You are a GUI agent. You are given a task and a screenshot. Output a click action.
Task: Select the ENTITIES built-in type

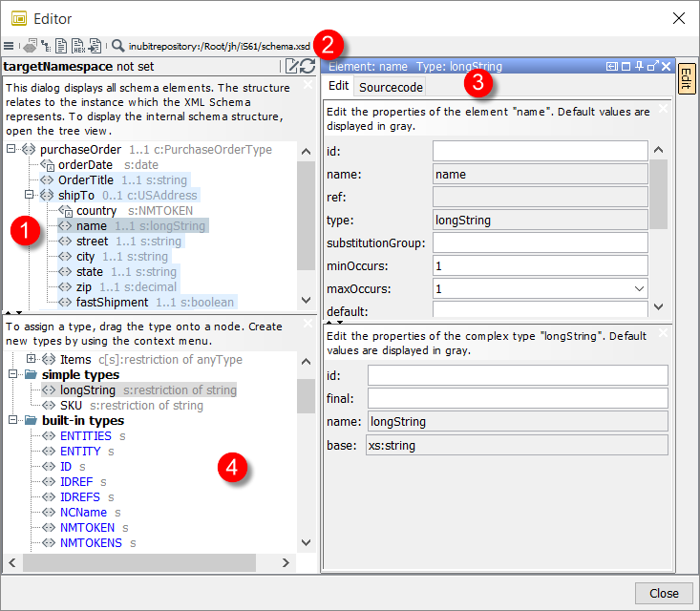(84, 436)
